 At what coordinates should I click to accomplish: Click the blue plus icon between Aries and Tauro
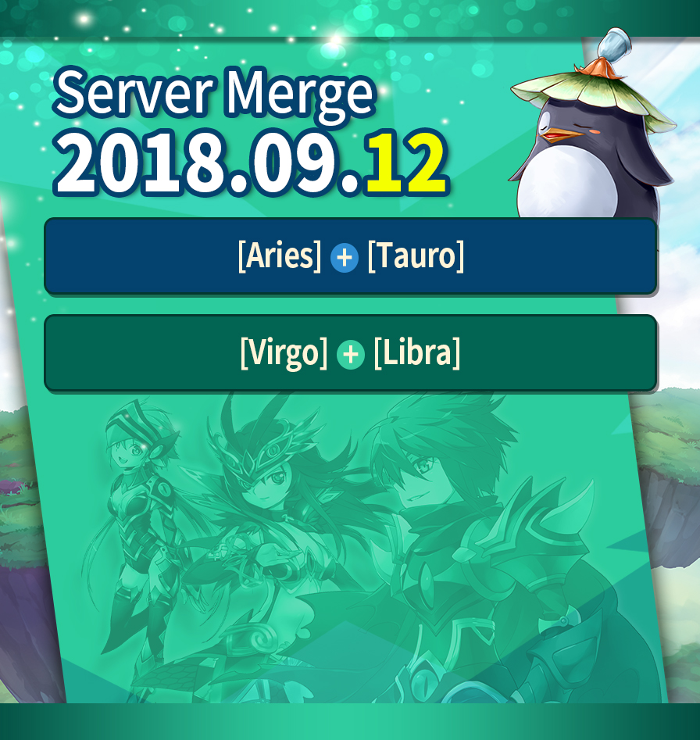click(344, 258)
